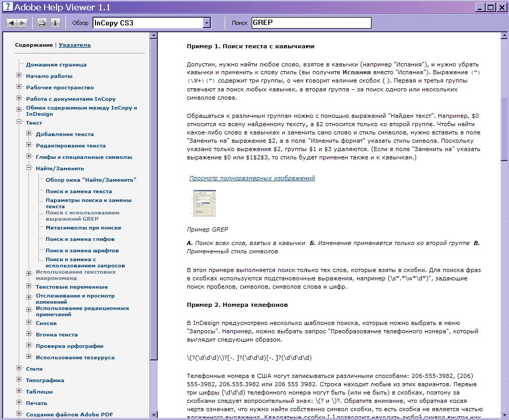This screenshot has height=420, width=509.
Task: Expand the Проверка орфографии node
Action: [x=29, y=345]
